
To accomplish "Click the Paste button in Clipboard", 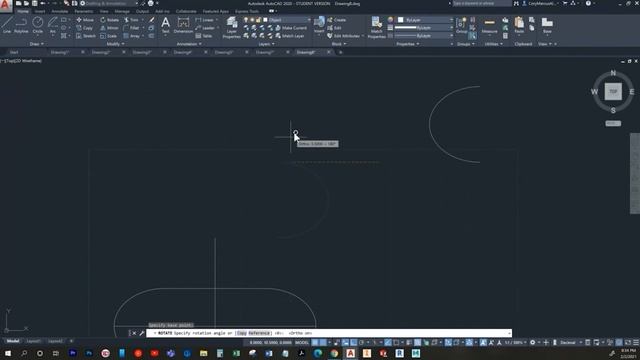I will click(x=519, y=25).
